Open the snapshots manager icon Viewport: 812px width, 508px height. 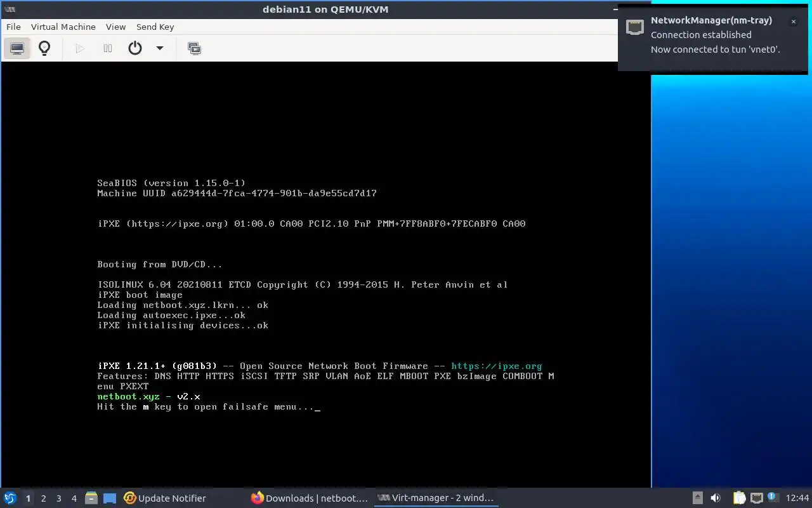tap(194, 48)
